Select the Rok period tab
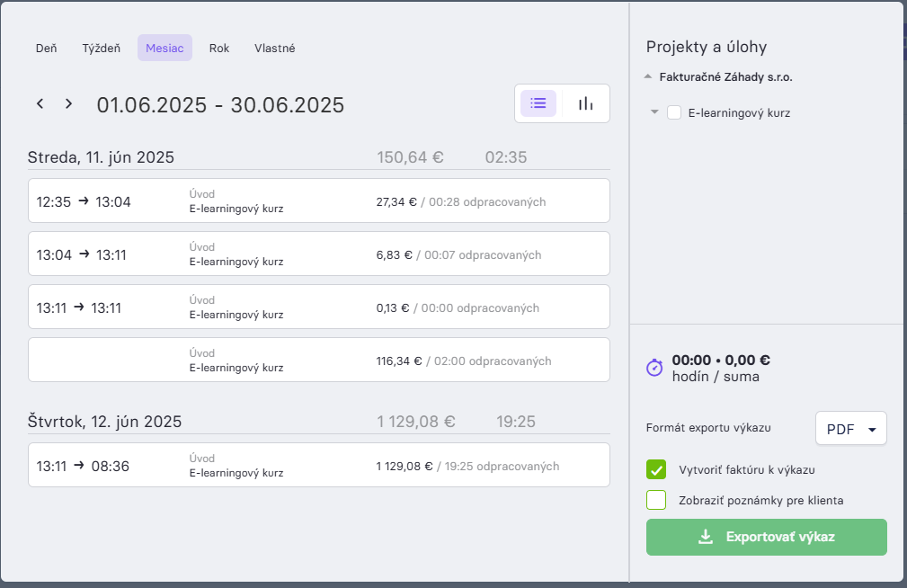The width and height of the screenshot is (907, 588). [x=219, y=48]
